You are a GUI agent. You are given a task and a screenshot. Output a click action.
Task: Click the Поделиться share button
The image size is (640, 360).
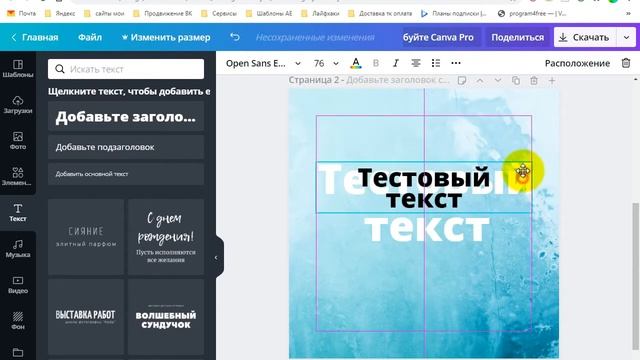(518, 37)
